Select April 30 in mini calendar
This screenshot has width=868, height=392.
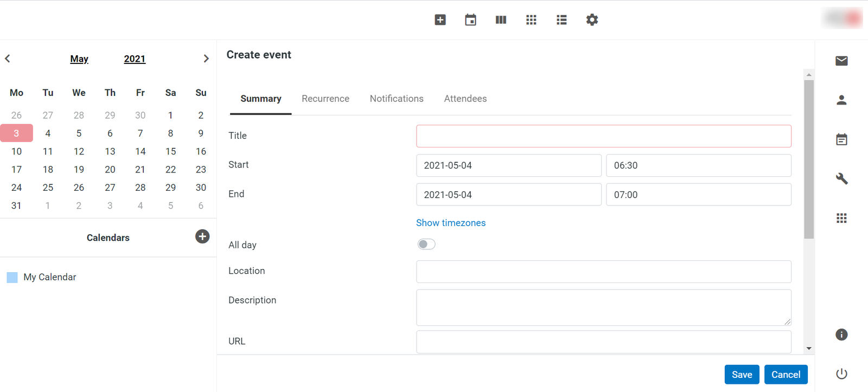pyautogui.click(x=140, y=115)
